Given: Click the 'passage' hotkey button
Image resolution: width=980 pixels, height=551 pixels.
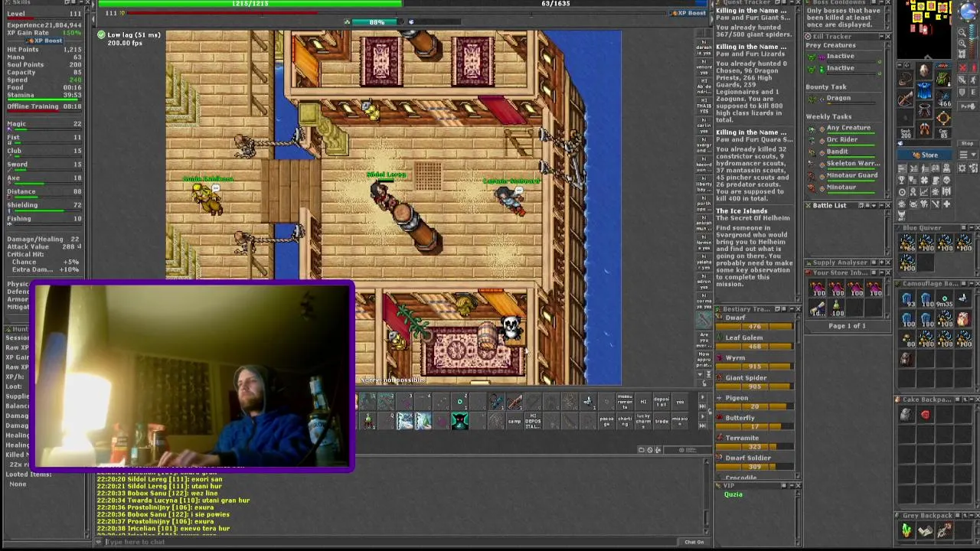Looking at the screenshot, I should (x=606, y=421).
